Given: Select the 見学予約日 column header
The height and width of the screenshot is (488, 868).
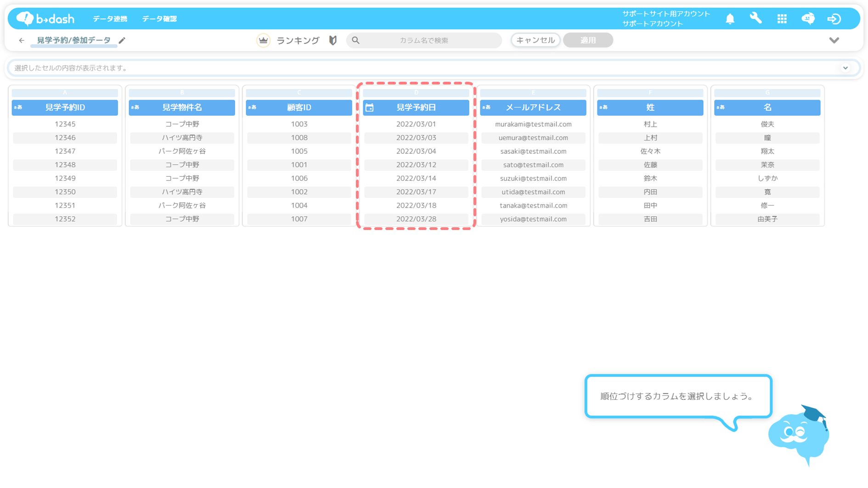Looking at the screenshot, I should pyautogui.click(x=416, y=107).
